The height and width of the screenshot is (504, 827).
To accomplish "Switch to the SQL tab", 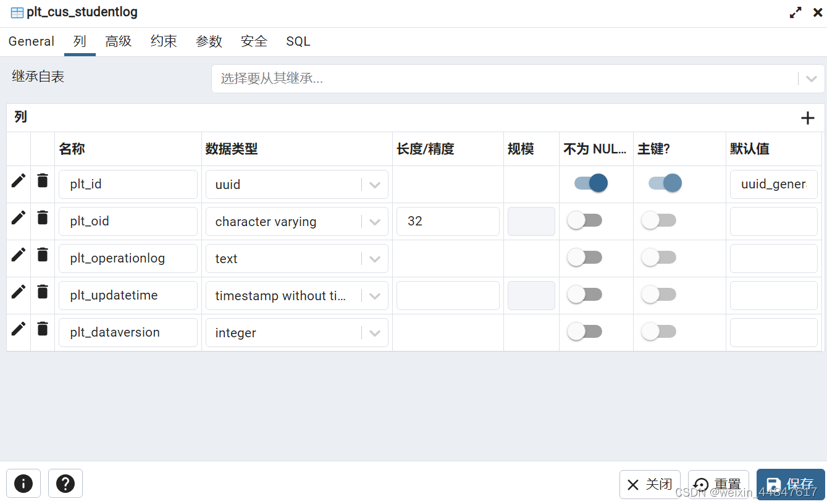I will point(298,41).
